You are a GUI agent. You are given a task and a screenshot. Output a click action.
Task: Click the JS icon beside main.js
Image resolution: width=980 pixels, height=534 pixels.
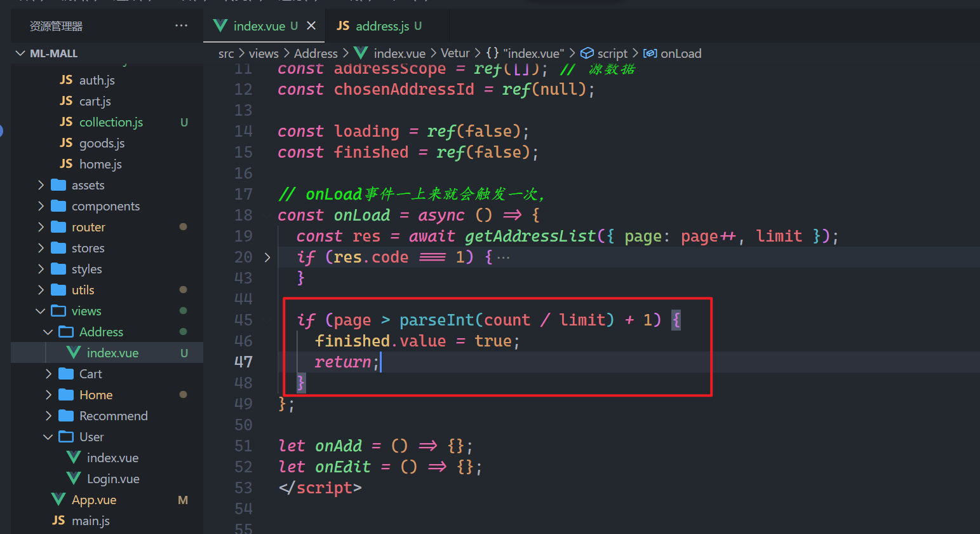click(58, 520)
